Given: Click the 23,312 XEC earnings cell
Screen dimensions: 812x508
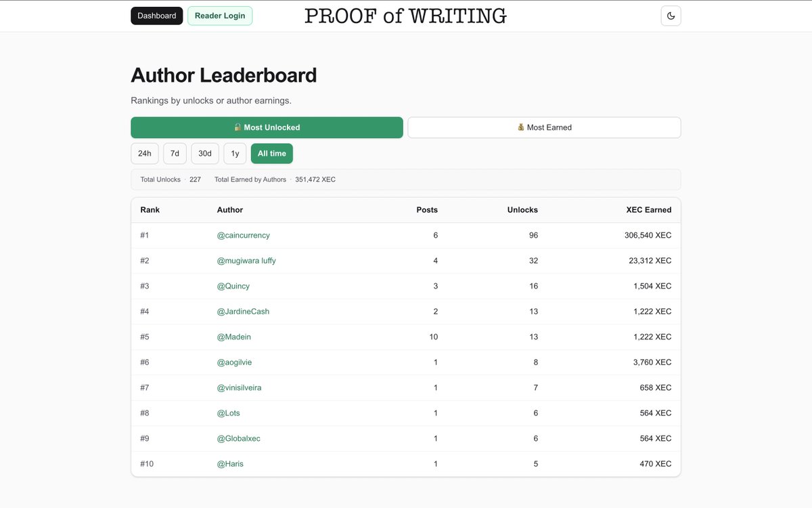Looking at the screenshot, I should 650,261.
